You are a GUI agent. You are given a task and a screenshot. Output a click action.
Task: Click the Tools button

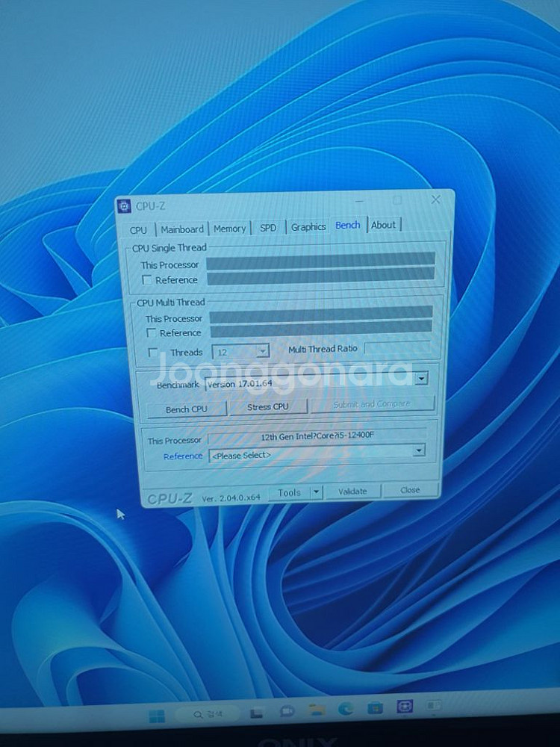click(x=290, y=493)
